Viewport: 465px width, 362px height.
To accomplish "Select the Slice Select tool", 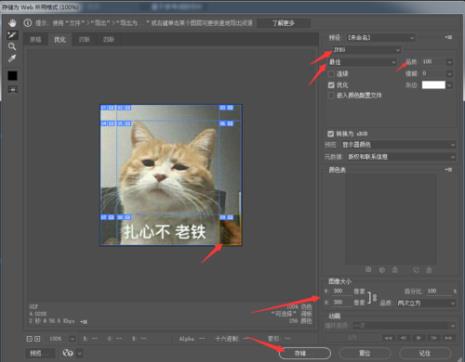I will tap(12, 35).
